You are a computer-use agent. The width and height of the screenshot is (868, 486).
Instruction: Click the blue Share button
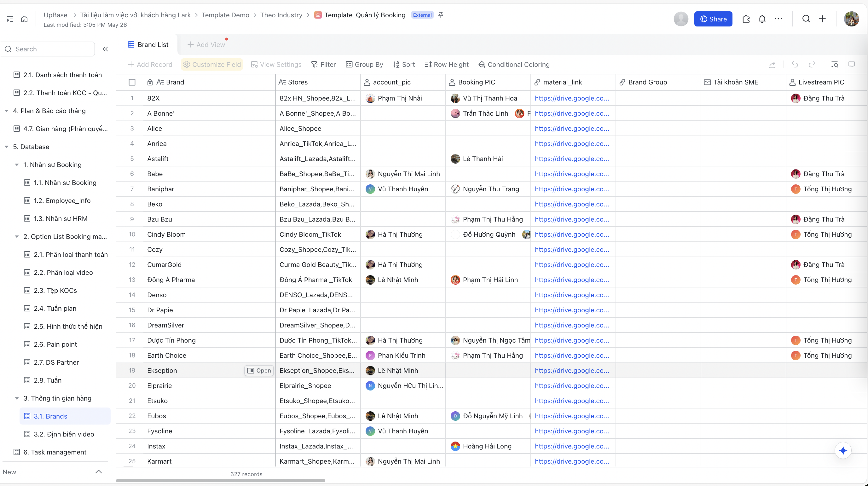click(713, 19)
